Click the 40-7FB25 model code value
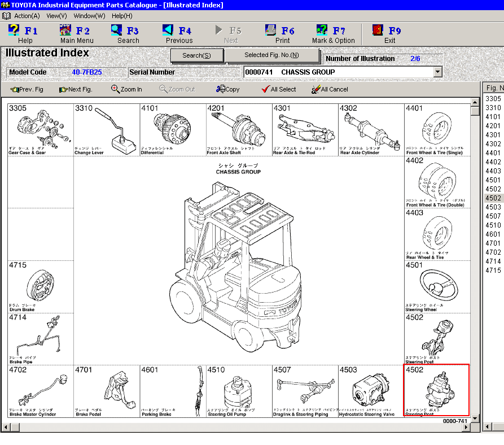The height and width of the screenshot is (445, 504). 87,72
